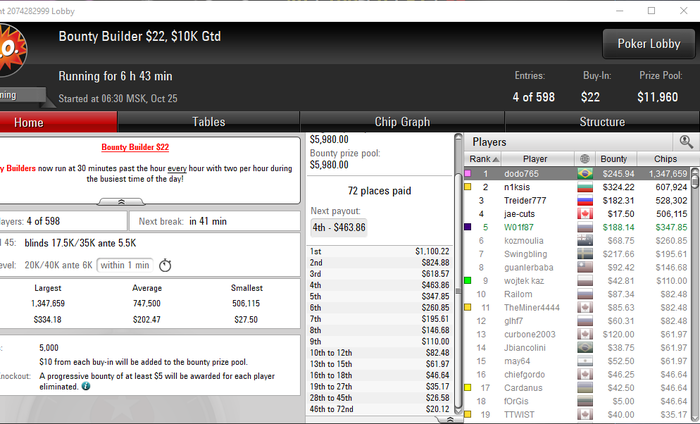Image resolution: width=700 pixels, height=424 pixels.
Task: Open the Bounty Builder $22 link
Action: point(135,147)
